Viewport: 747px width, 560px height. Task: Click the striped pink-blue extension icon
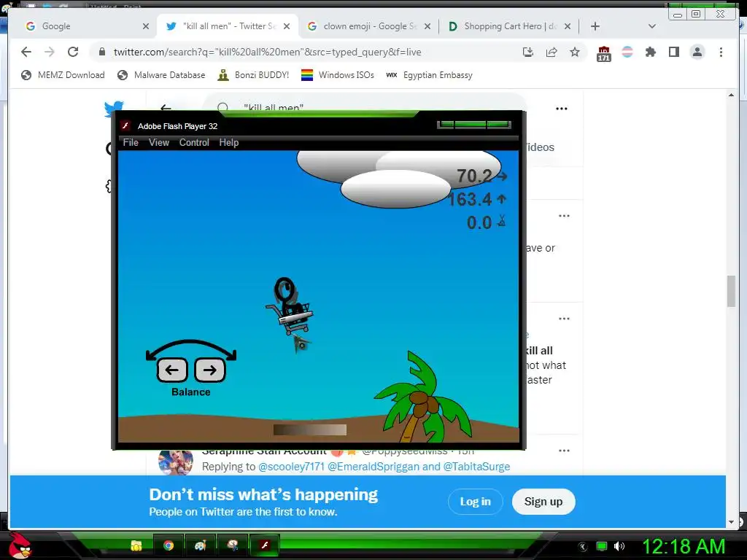pyautogui.click(x=627, y=52)
